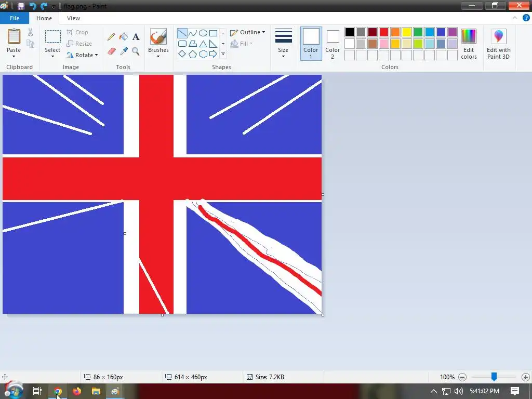532x399 pixels.
Task: Select the Eraser tool
Action: tap(112, 51)
